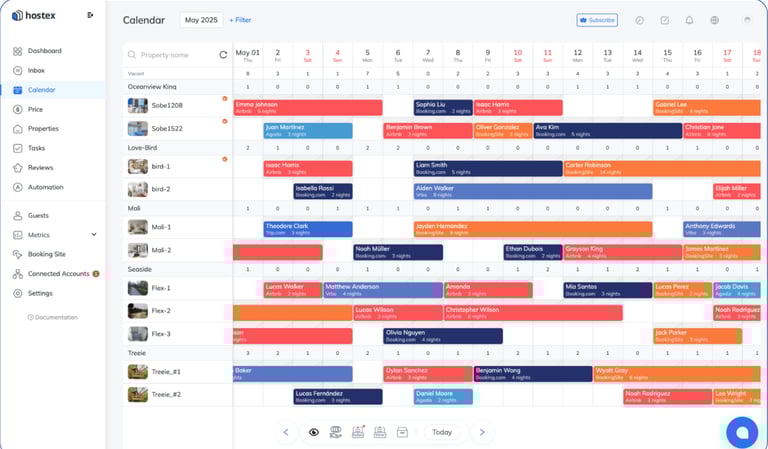This screenshot has height=449, width=768.
Task: Click the archive box icon in bottom toolbar
Action: (x=402, y=432)
